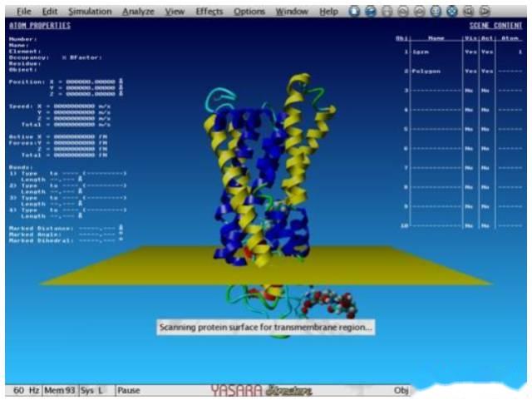The image size is (532, 400).
Task: Click the ATOM PROPERTIES heading
Action: 40,26
